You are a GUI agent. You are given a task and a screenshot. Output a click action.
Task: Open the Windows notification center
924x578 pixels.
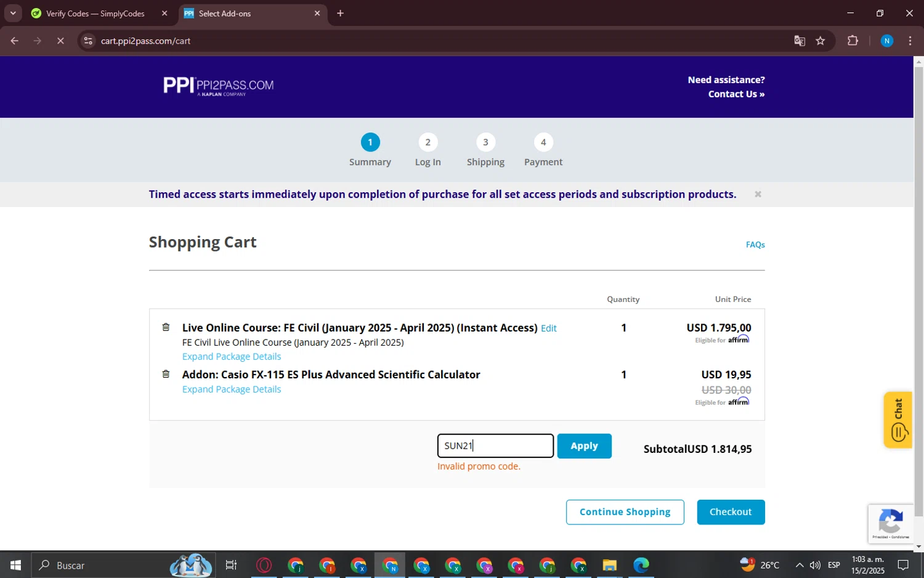(903, 565)
